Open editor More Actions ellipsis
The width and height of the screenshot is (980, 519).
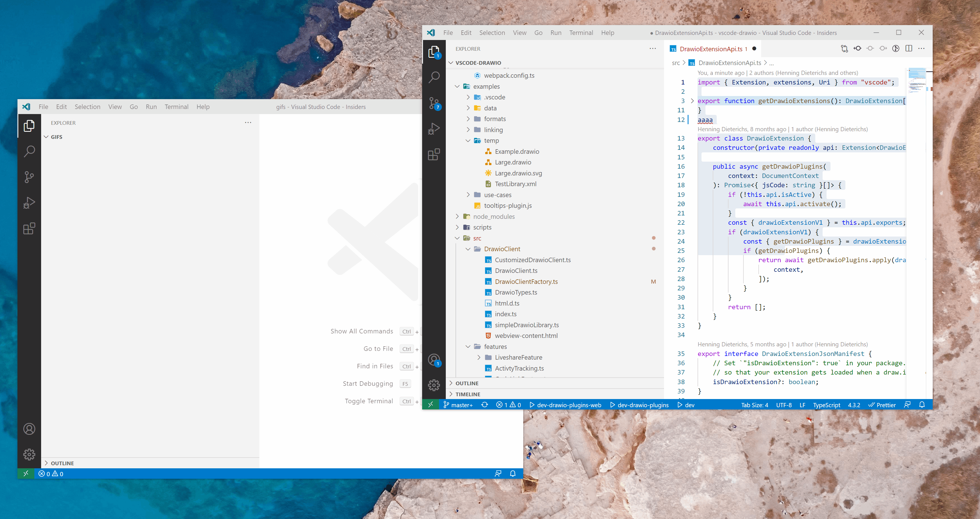921,48
